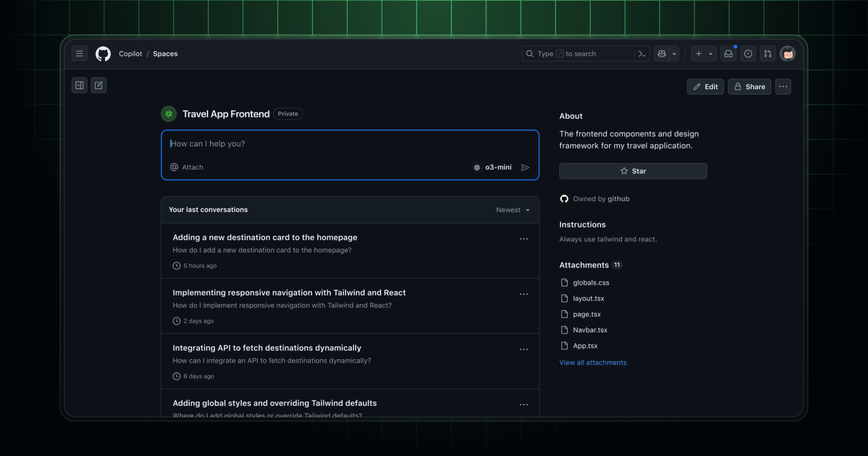Collapse the sidebar panel icon
This screenshot has height=456, width=868.
click(x=79, y=85)
